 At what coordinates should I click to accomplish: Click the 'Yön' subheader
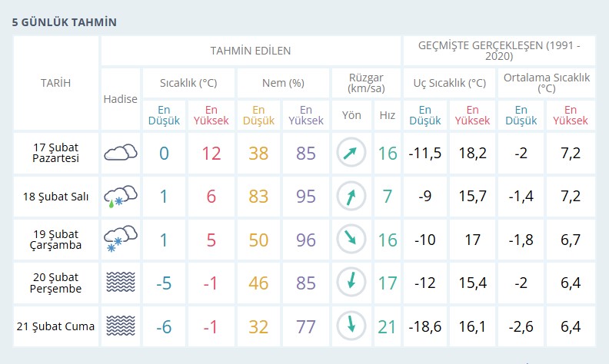(351, 115)
